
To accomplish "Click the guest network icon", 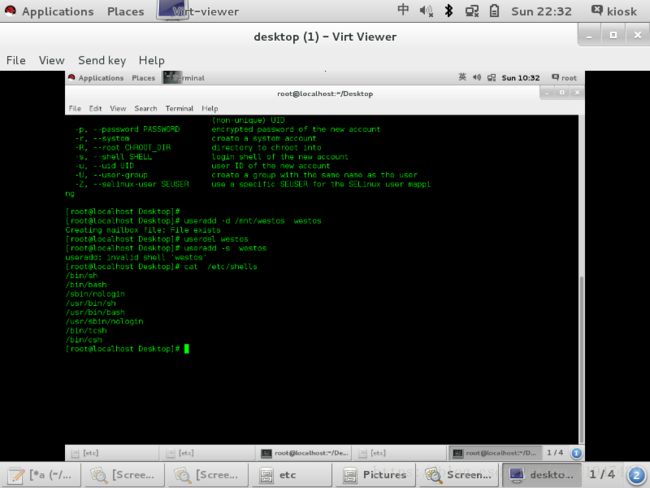I will tap(492, 78).
